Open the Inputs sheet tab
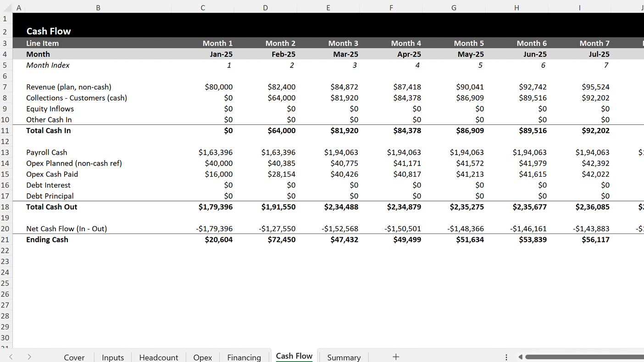Image resolution: width=644 pixels, height=362 pixels. (x=112, y=357)
